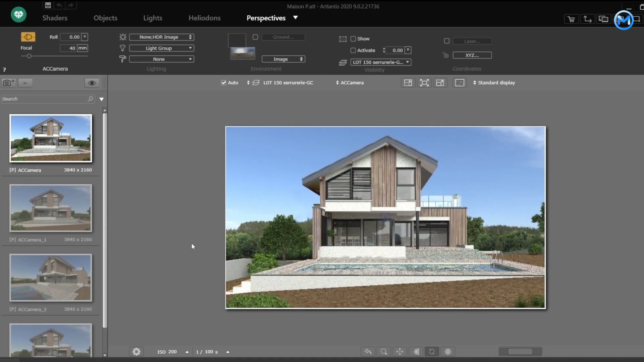This screenshot has width=644, height=362.
Task: Start rendering with the aperture icon
Action: 136,352
